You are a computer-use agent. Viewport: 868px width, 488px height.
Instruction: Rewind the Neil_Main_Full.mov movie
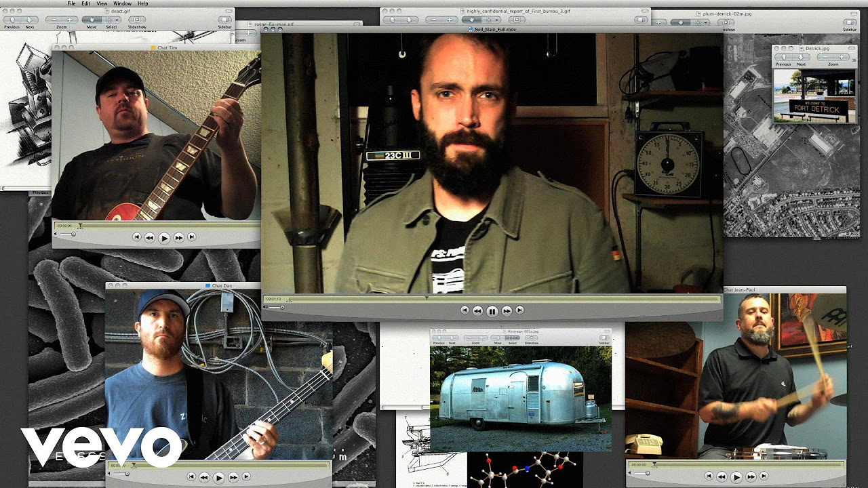point(477,310)
